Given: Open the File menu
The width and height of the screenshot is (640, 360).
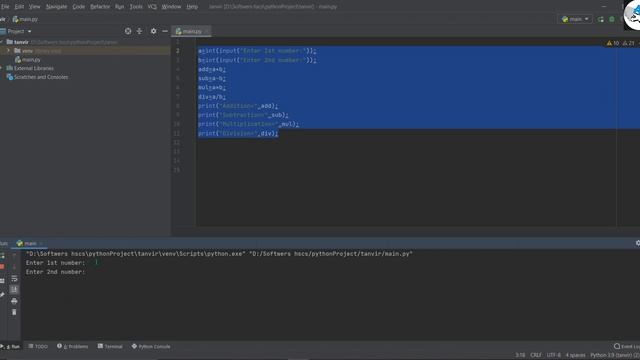Looking at the screenshot, I should (5, 7).
